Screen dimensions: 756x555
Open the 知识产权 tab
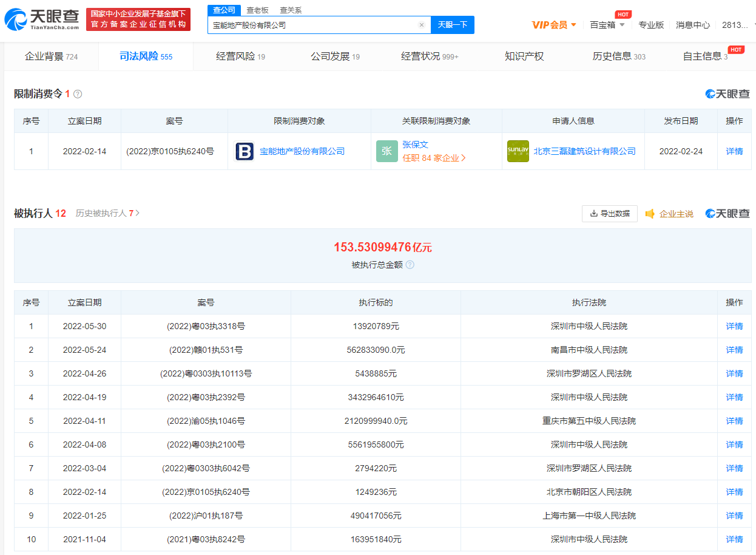tap(524, 56)
